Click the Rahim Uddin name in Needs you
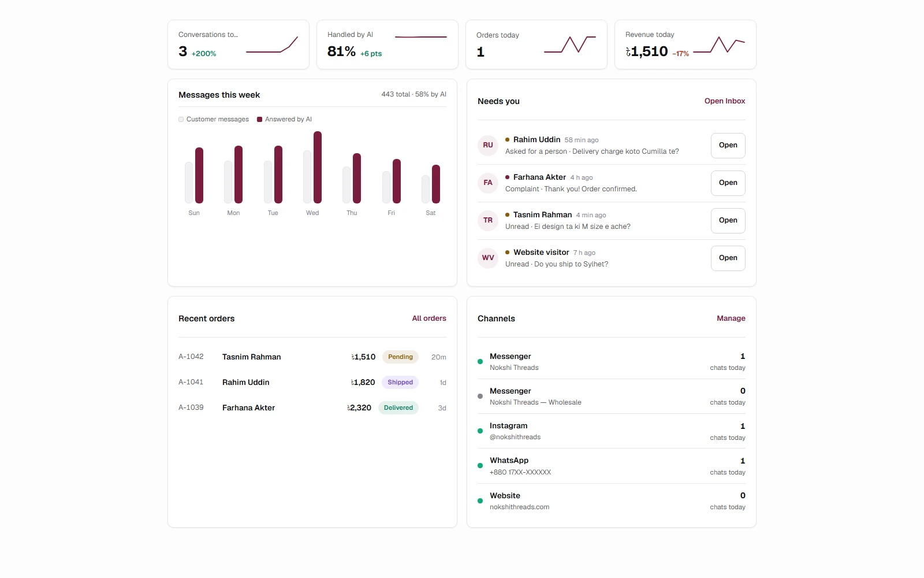 (536, 140)
